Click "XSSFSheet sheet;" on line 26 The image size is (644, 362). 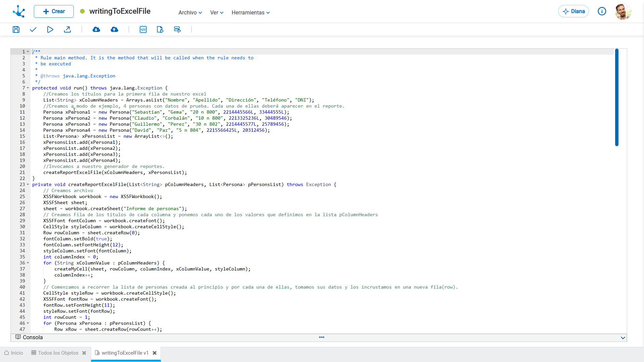65,203
